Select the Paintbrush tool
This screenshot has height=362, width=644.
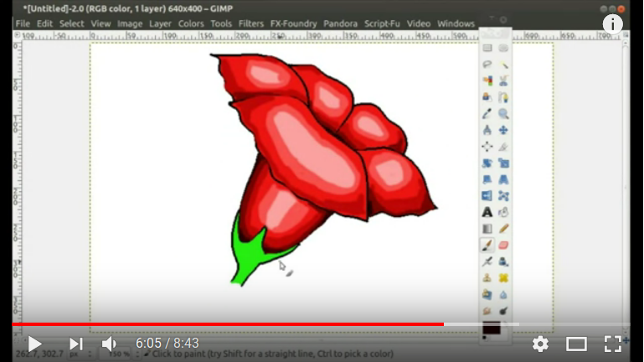(x=487, y=245)
